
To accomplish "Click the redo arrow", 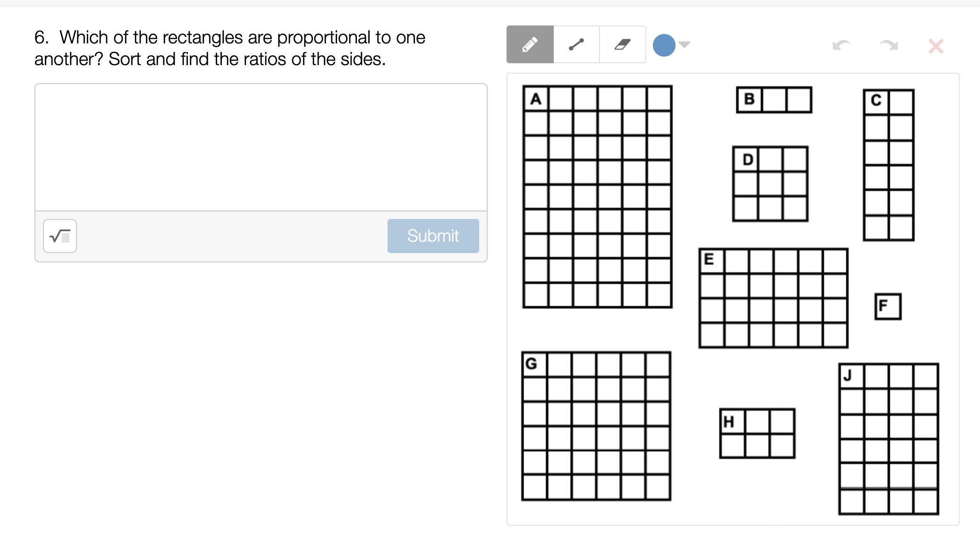I will coord(888,45).
